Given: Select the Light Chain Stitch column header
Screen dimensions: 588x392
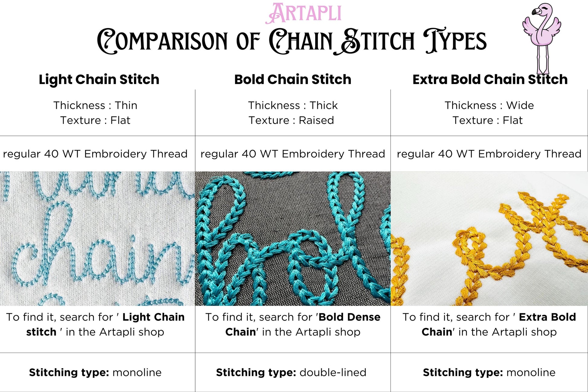Looking at the screenshot, I should [99, 79].
